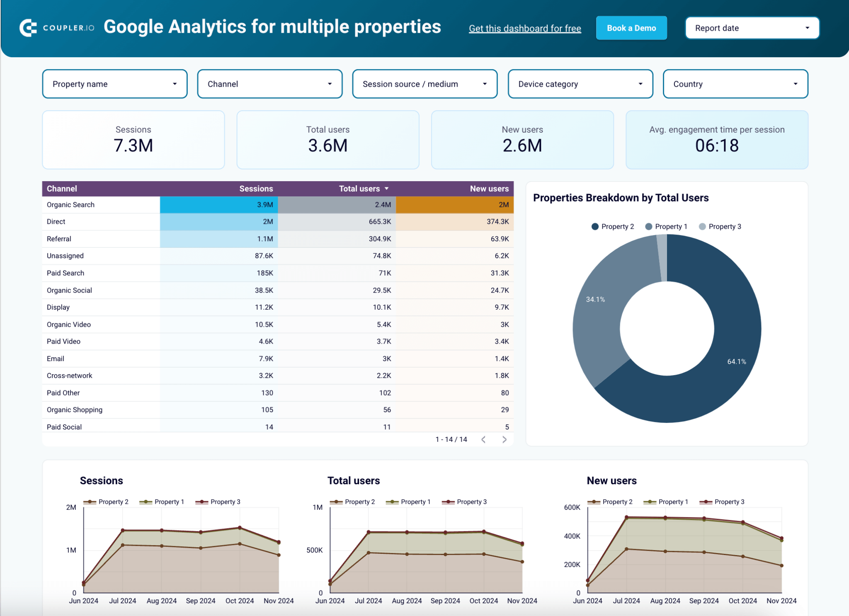
Task: Click the Coupler.io logo icon
Action: [x=28, y=27]
